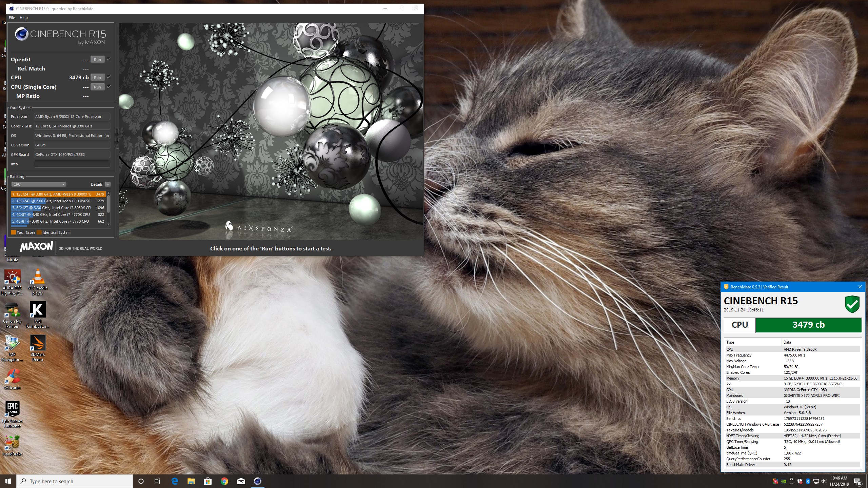
Task: Click the ranking list scrollbar
Action: pyautogui.click(x=108, y=204)
